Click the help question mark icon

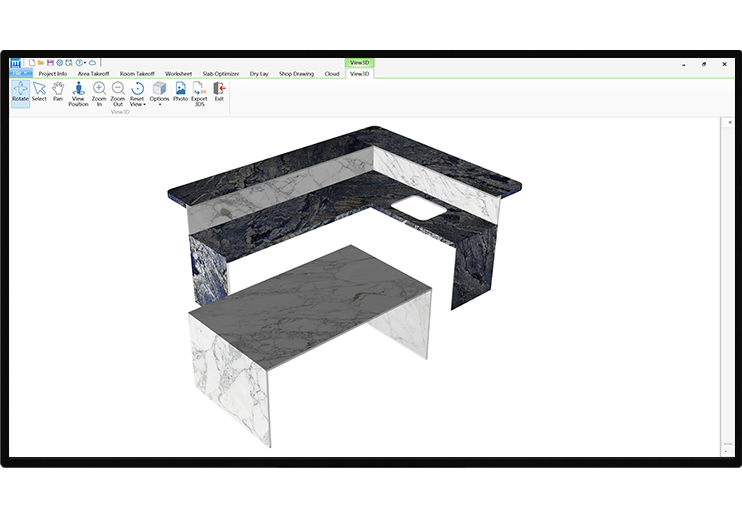[x=79, y=62]
